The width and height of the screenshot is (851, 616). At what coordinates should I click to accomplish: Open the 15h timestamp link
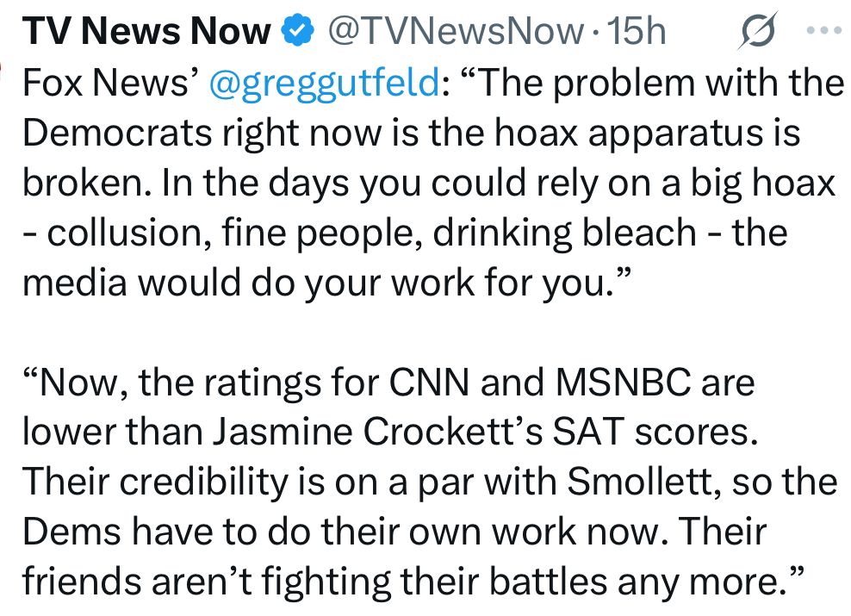tap(637, 32)
